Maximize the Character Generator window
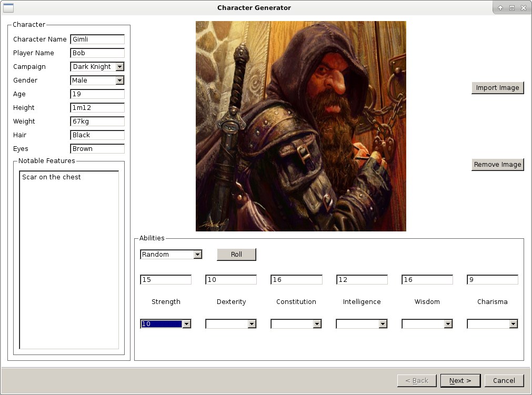532x395 pixels. (x=512, y=8)
